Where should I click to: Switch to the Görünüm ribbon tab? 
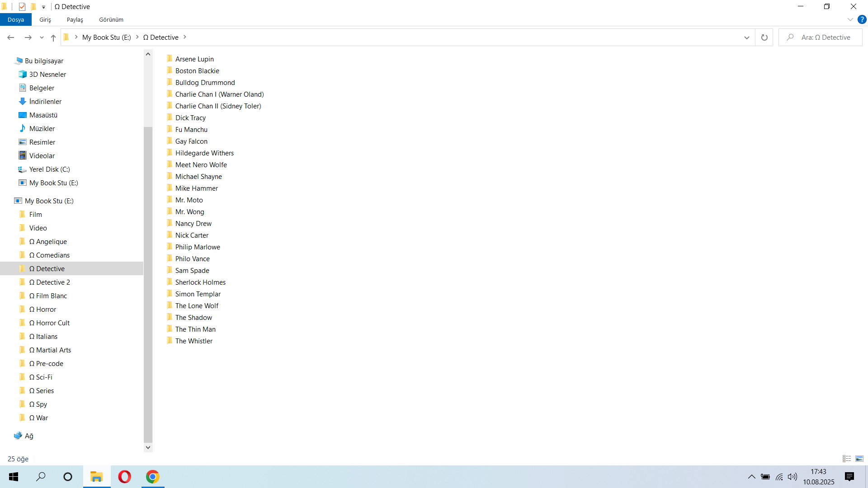[x=111, y=19]
